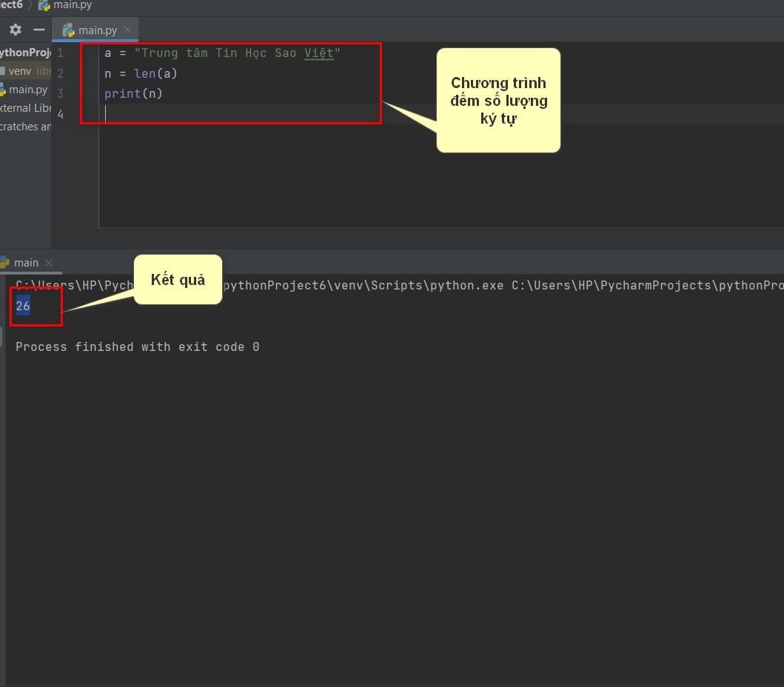
Task: Hide the Project tool window with minus icon
Action: tap(39, 30)
